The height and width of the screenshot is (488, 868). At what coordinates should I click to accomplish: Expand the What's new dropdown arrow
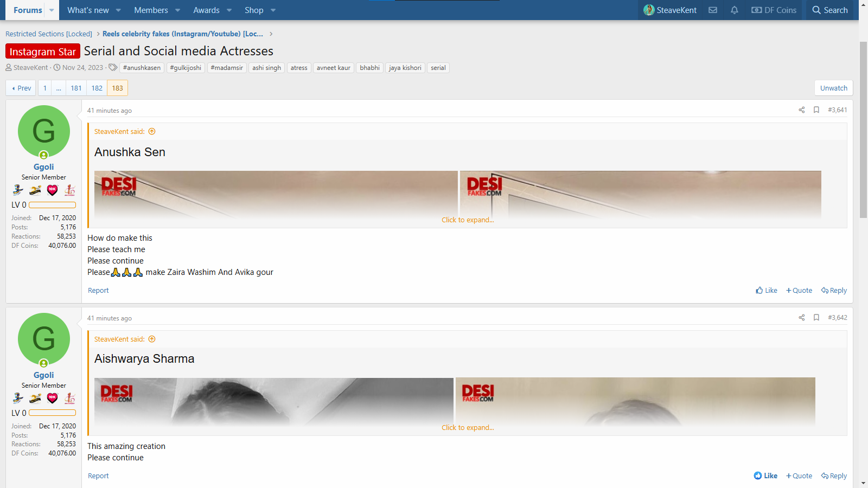[118, 10]
